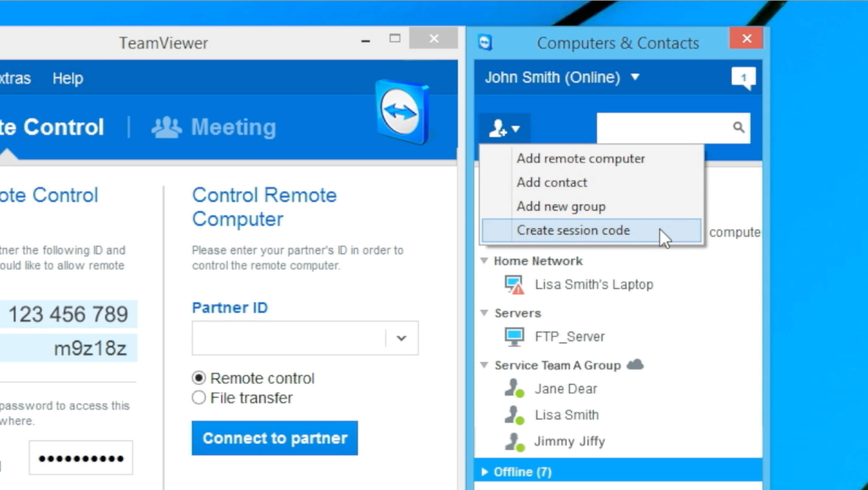This screenshot has width=868, height=490.
Task: Click Connect to partner button
Action: pos(275,437)
